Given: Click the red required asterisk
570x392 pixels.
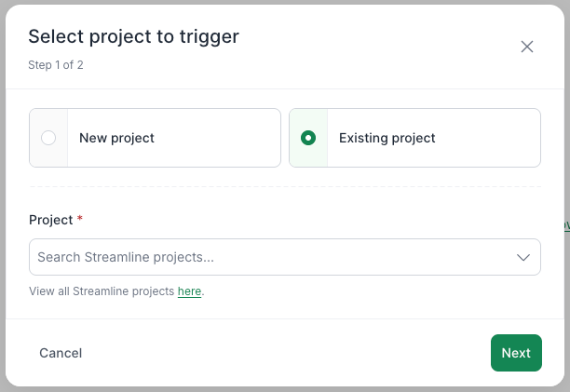Looking at the screenshot, I should (80, 220).
